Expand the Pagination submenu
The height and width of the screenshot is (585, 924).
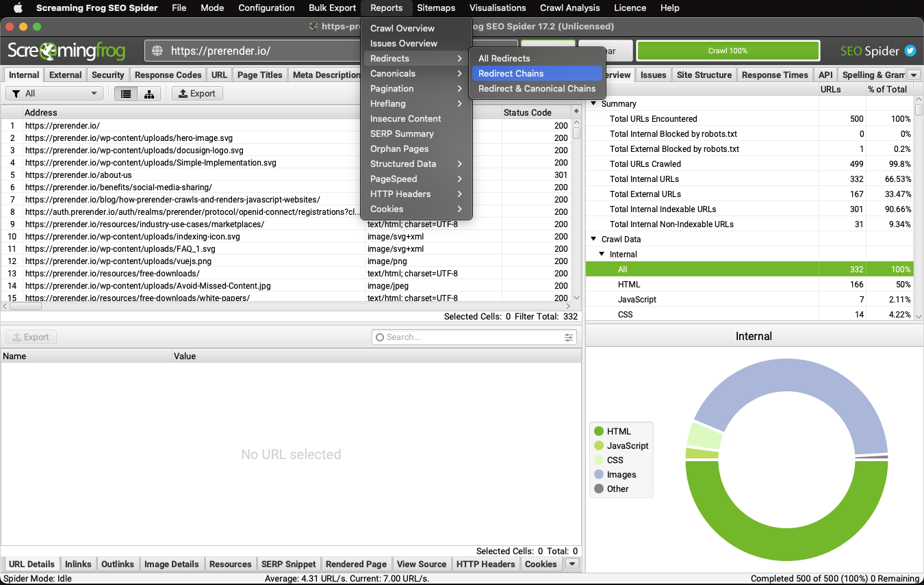(416, 89)
